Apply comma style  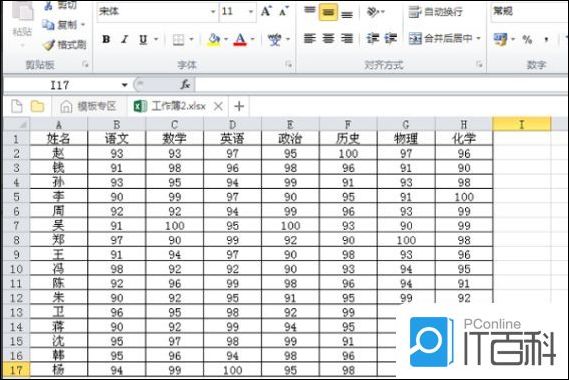(x=546, y=39)
